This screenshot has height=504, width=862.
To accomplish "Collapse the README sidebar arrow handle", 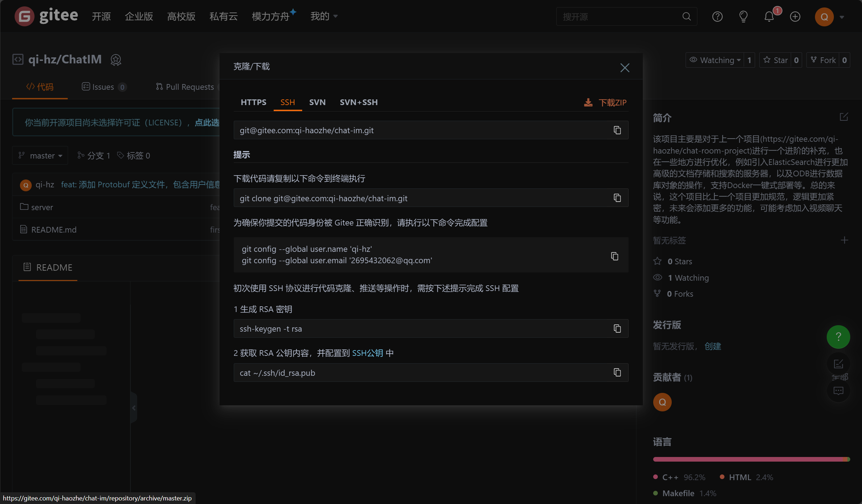I will [134, 408].
